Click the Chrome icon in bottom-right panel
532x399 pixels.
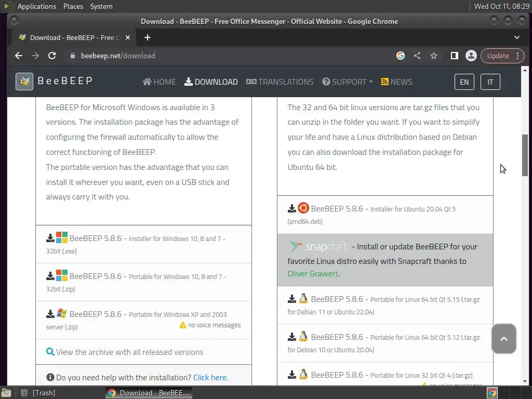[493, 393]
